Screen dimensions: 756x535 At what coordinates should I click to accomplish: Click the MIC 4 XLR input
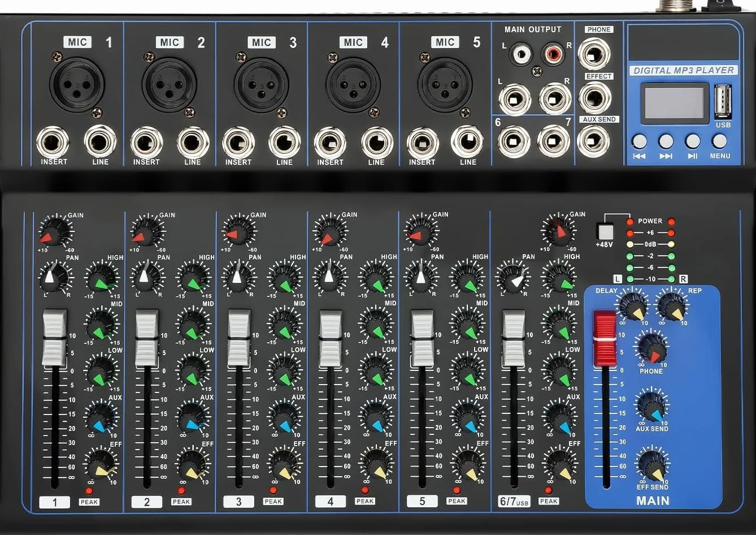point(353,84)
